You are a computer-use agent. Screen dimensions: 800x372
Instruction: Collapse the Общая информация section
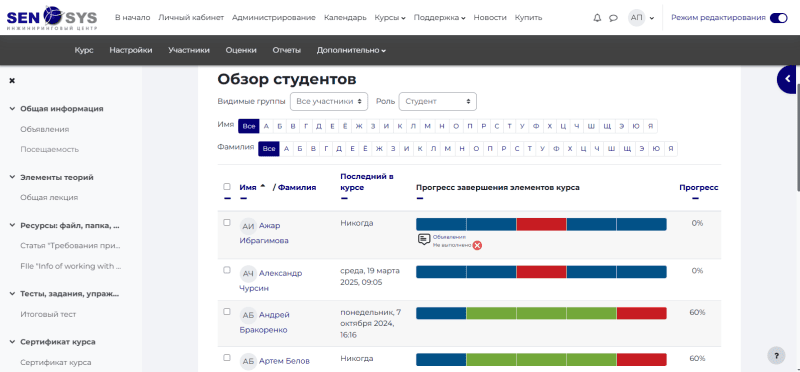point(12,109)
